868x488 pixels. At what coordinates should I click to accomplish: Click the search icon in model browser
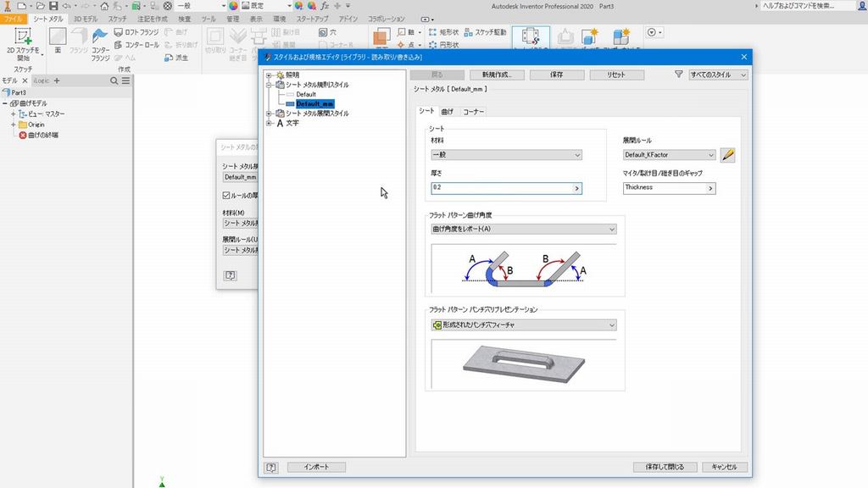click(114, 80)
